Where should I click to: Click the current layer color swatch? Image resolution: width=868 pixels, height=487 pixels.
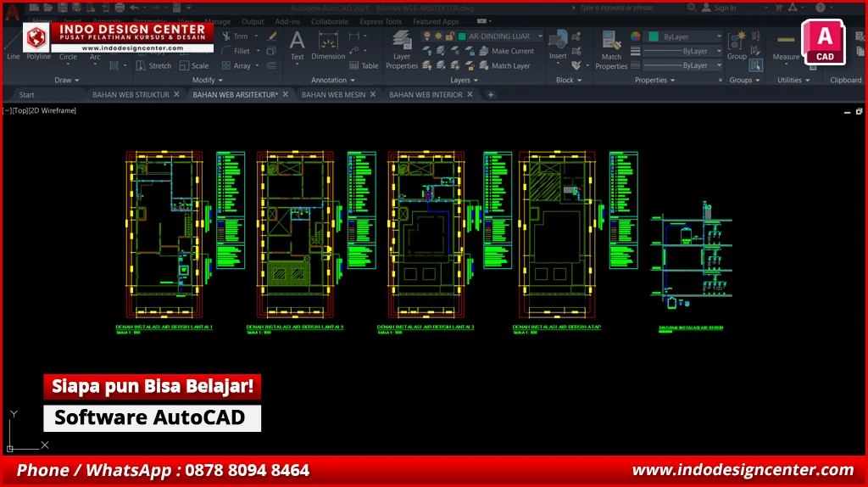462,36
